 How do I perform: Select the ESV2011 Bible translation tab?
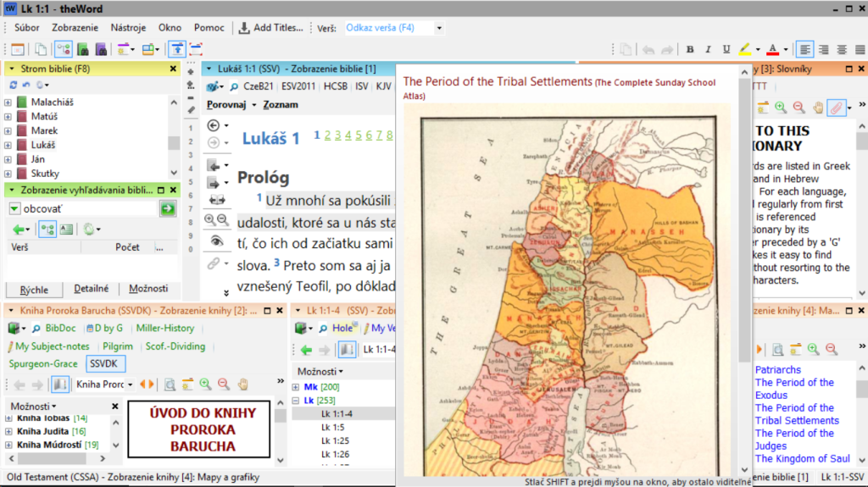298,86
